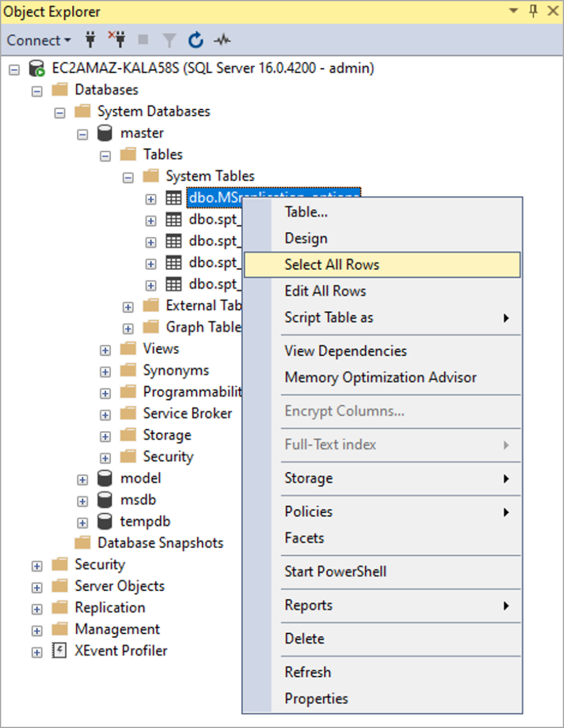This screenshot has height=728, width=564.
Task: Open the Connect dropdown in Object Explorer
Action: (x=39, y=40)
